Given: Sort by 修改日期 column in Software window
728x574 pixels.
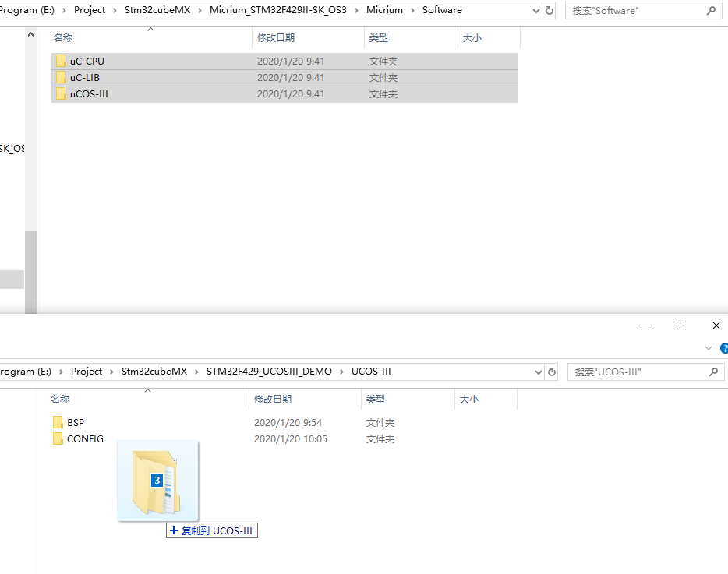Looking at the screenshot, I should 309,38.
